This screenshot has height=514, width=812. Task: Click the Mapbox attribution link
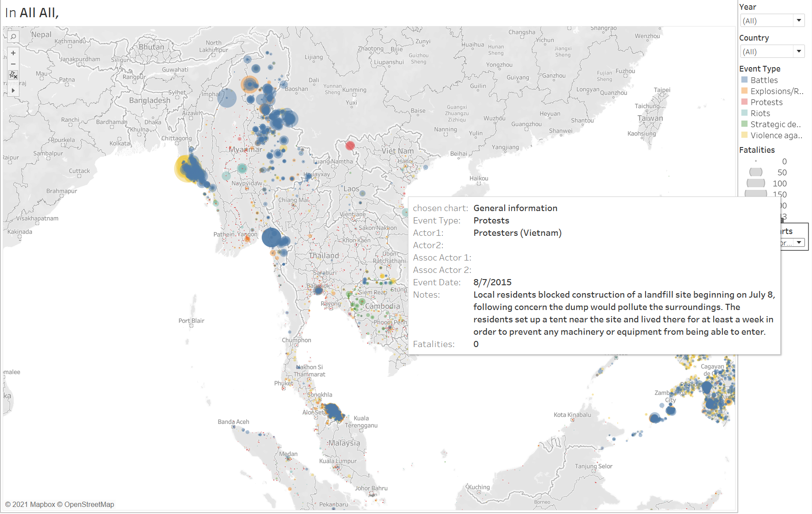point(34,504)
